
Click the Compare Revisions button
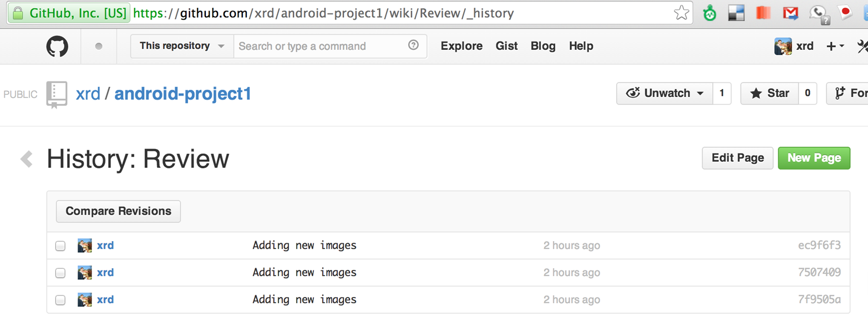coord(118,211)
